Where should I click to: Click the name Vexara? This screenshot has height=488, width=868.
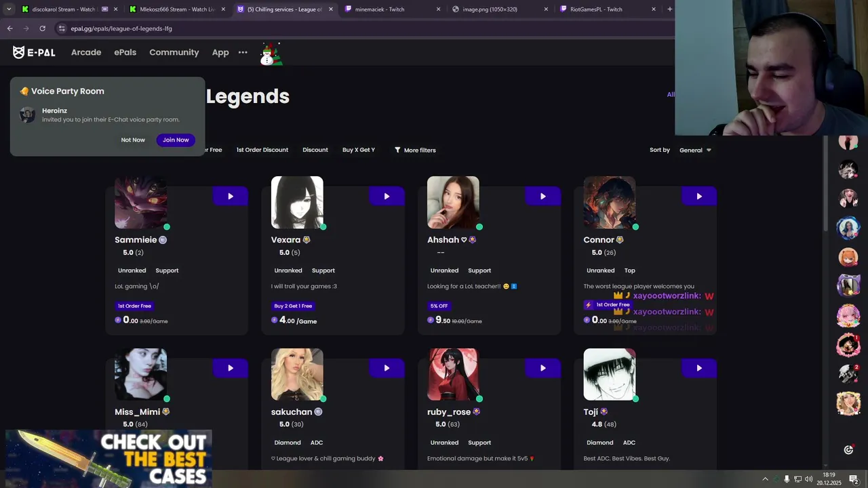click(x=285, y=240)
